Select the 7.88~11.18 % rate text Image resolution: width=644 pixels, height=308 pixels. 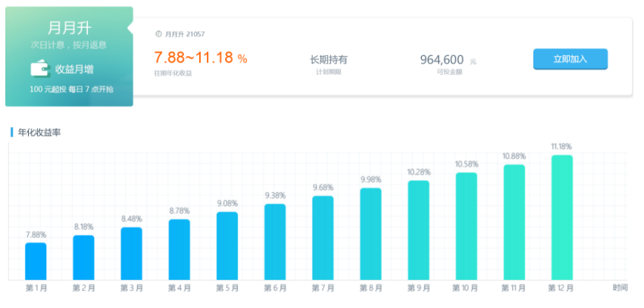point(201,58)
